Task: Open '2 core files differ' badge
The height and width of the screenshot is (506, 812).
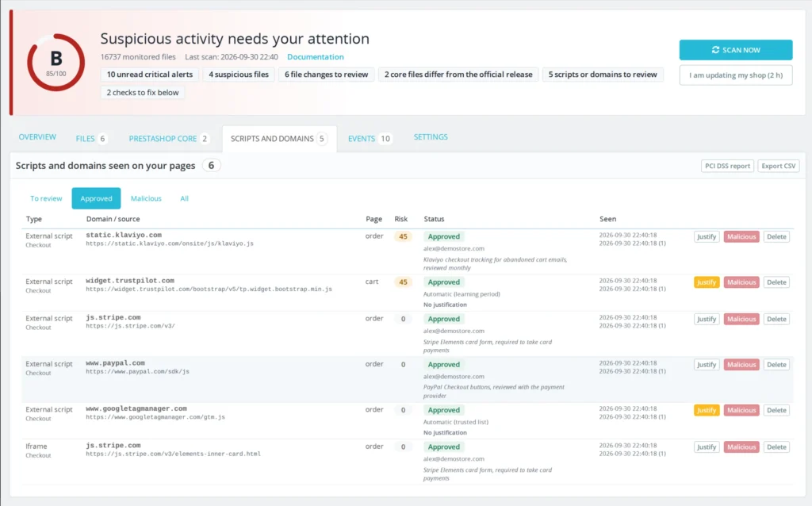Action: (458, 75)
